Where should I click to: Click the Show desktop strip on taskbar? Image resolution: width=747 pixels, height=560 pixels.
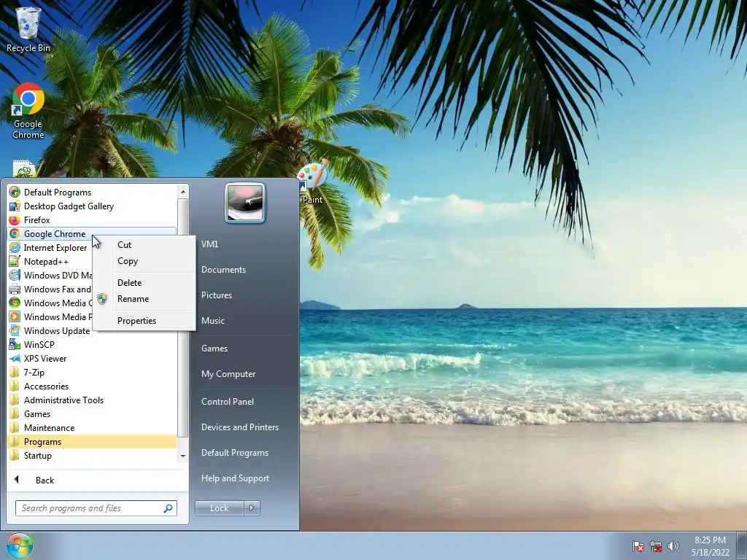pyautogui.click(x=742, y=545)
